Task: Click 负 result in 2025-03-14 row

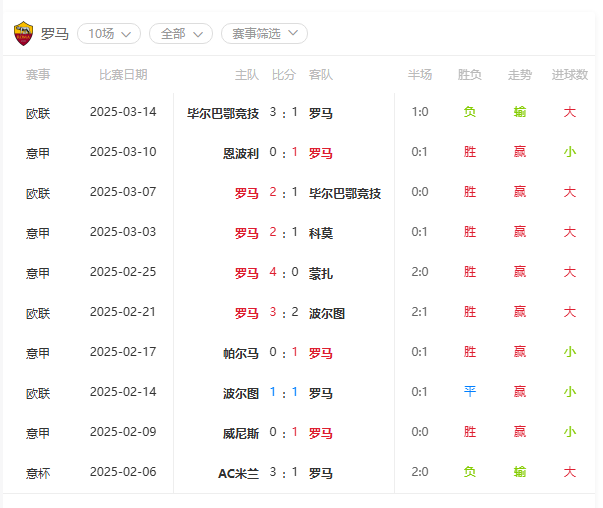Action: tap(470, 112)
